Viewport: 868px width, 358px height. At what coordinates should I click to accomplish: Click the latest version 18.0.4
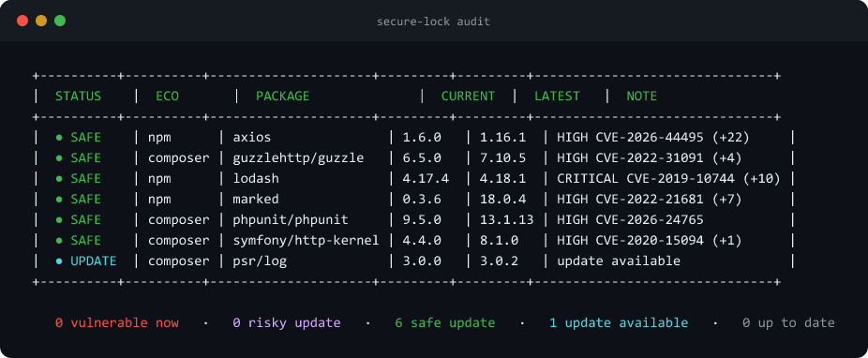pos(503,200)
